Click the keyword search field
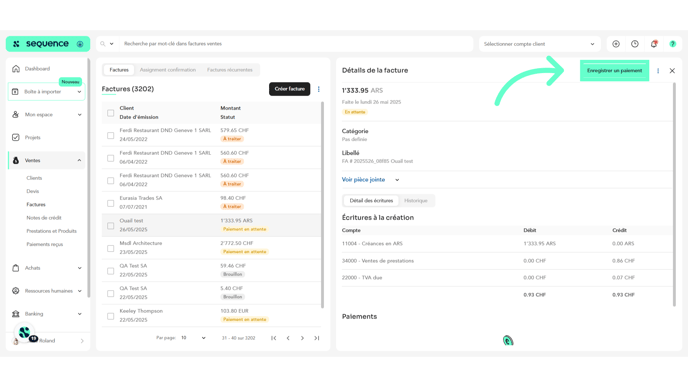The width and height of the screenshot is (688, 387). (296, 44)
